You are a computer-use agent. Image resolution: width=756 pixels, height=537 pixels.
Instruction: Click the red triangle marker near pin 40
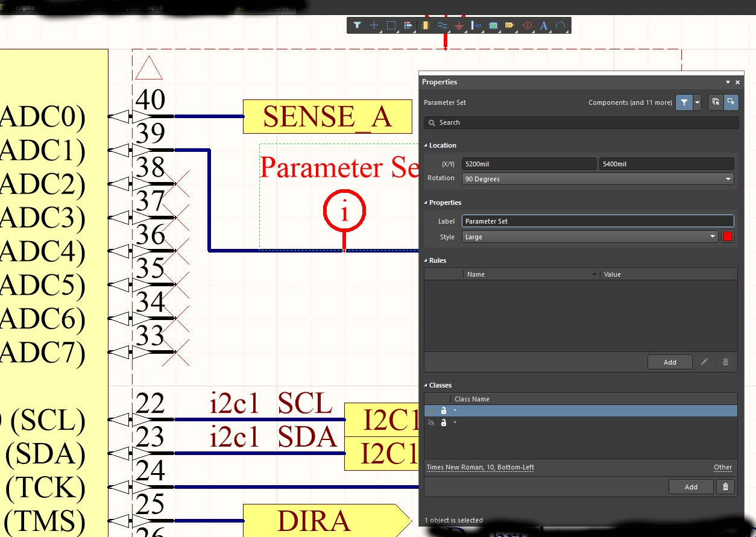click(148, 68)
